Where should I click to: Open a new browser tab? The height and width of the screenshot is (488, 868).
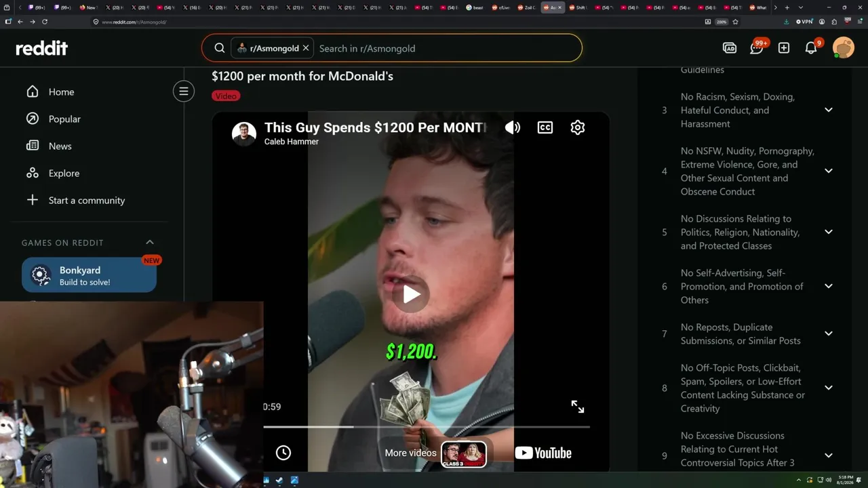(x=787, y=7)
